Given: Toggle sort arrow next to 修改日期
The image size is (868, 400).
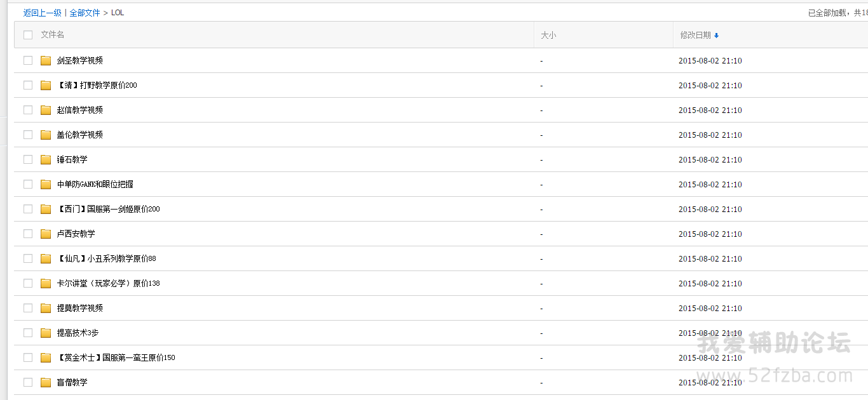Looking at the screenshot, I should click(x=716, y=36).
